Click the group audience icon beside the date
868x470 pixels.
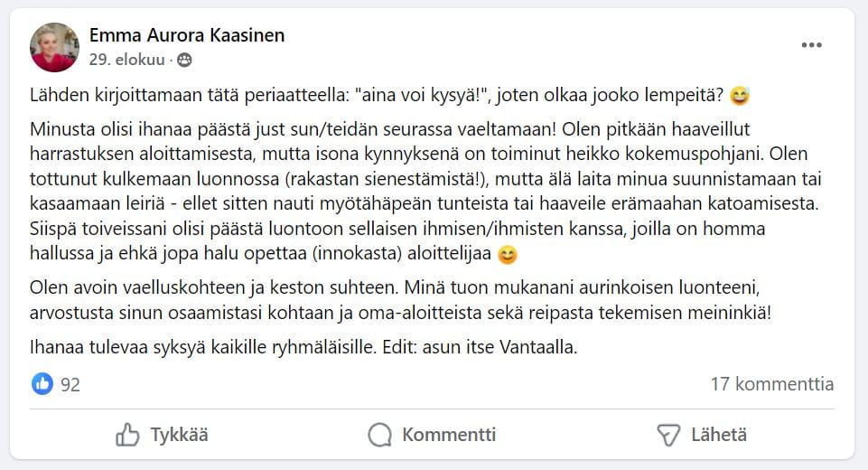tap(184, 61)
